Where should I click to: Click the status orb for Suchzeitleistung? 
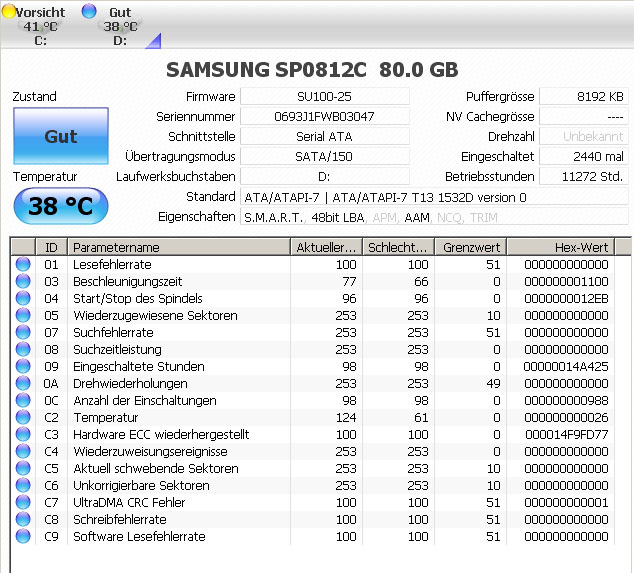point(23,349)
